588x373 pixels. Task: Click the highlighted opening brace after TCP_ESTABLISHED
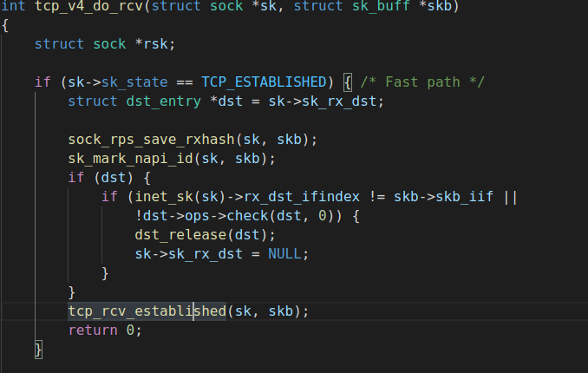pyautogui.click(x=348, y=82)
